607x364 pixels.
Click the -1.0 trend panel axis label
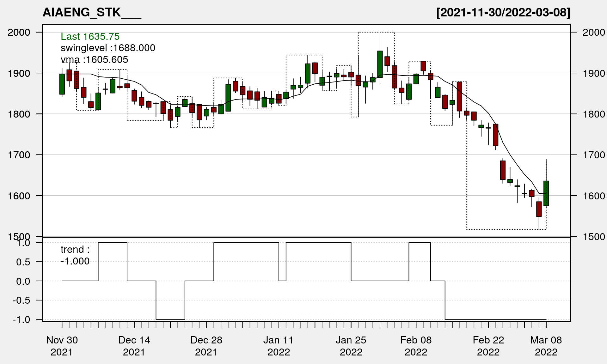[x=21, y=320]
